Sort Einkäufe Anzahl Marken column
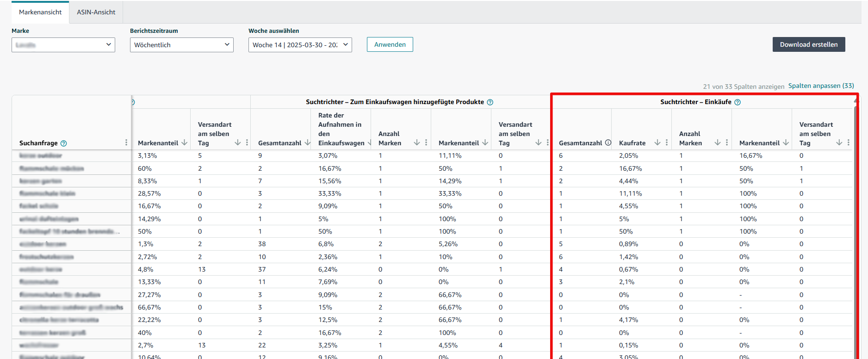The width and height of the screenshot is (868, 359). pos(718,142)
